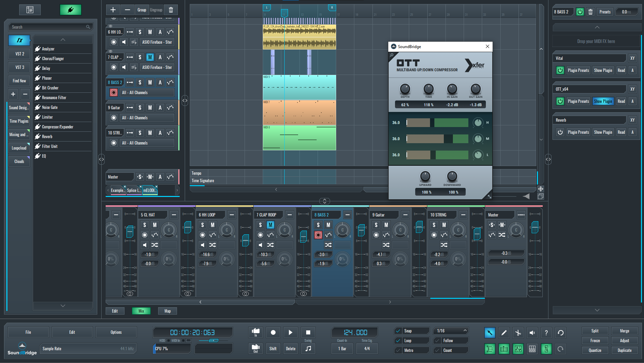Click the Freeze button

coord(595,340)
